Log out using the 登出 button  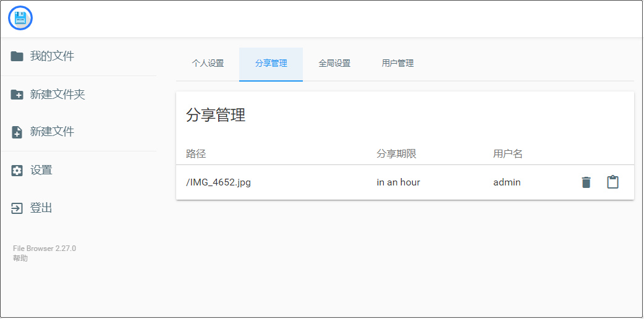41,208
